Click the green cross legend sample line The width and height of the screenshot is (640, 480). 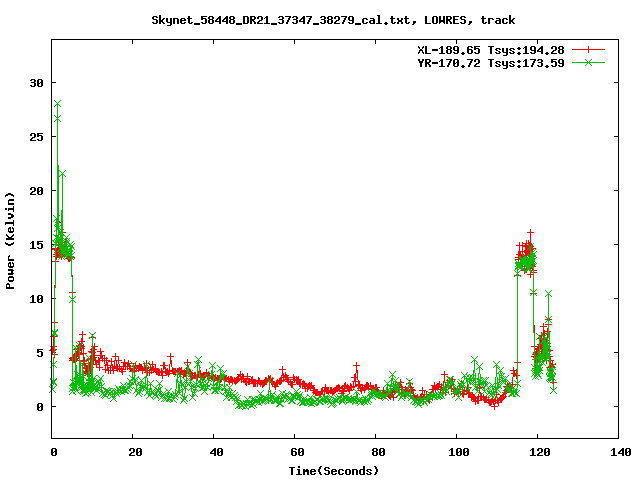(588, 62)
